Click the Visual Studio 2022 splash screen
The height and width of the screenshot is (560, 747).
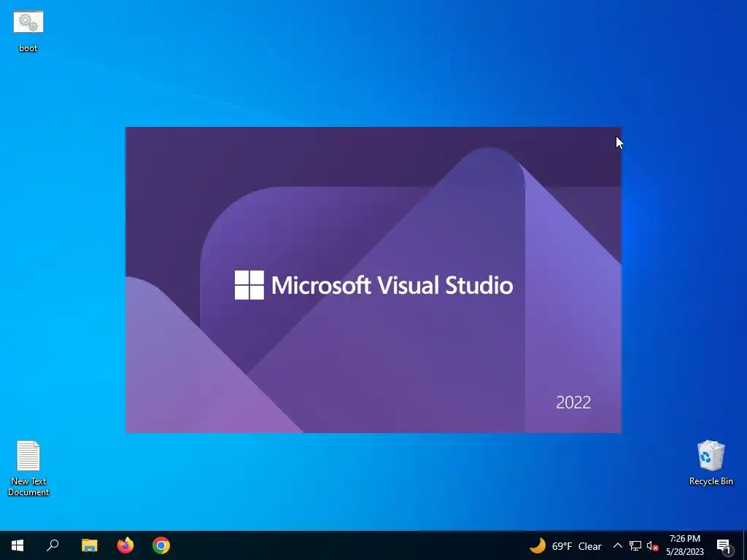(x=373, y=280)
